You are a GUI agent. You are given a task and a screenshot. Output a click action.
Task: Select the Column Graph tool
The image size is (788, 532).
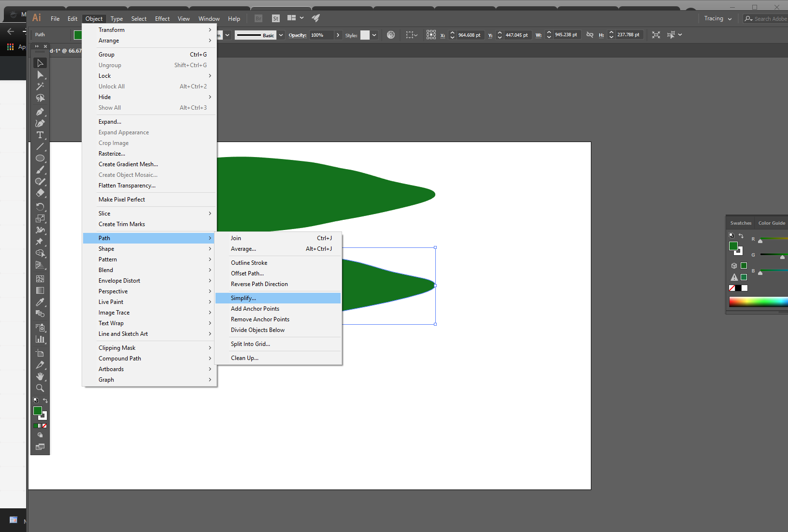click(x=40, y=339)
